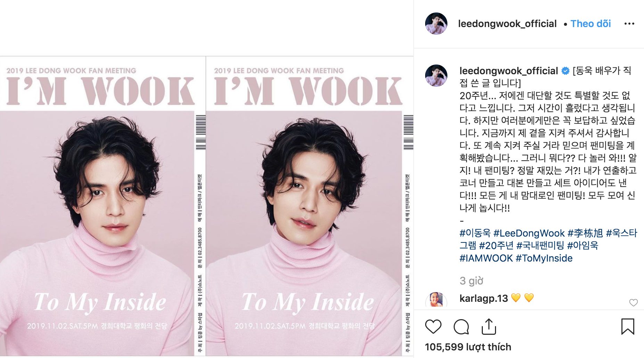The width and height of the screenshot is (644, 358).
Task: Follow the account via Theo dõi
Action: (x=591, y=24)
